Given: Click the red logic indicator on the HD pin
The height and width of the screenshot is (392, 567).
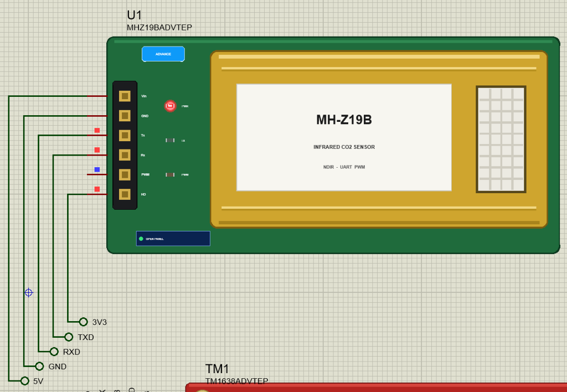Looking at the screenshot, I should click(97, 189).
